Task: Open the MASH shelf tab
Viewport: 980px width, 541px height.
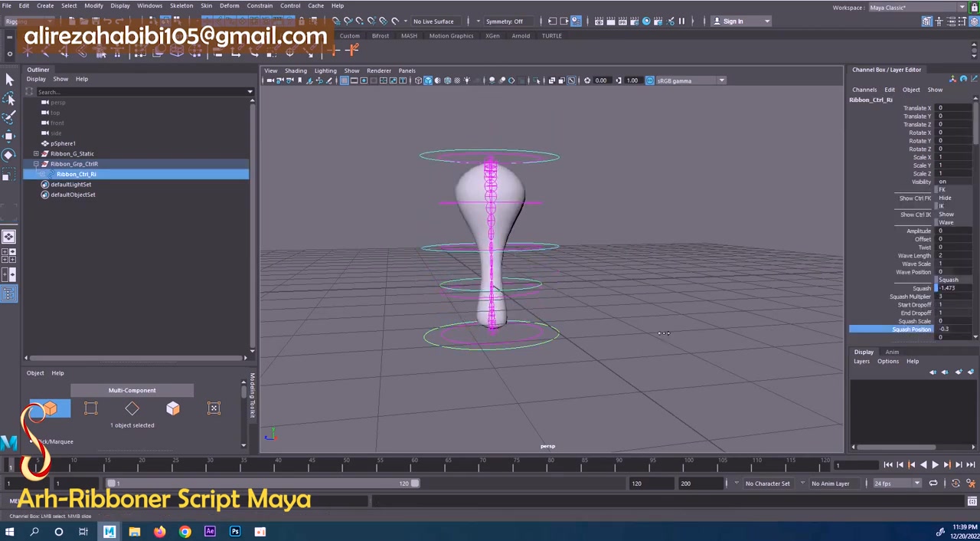Action: (x=409, y=36)
